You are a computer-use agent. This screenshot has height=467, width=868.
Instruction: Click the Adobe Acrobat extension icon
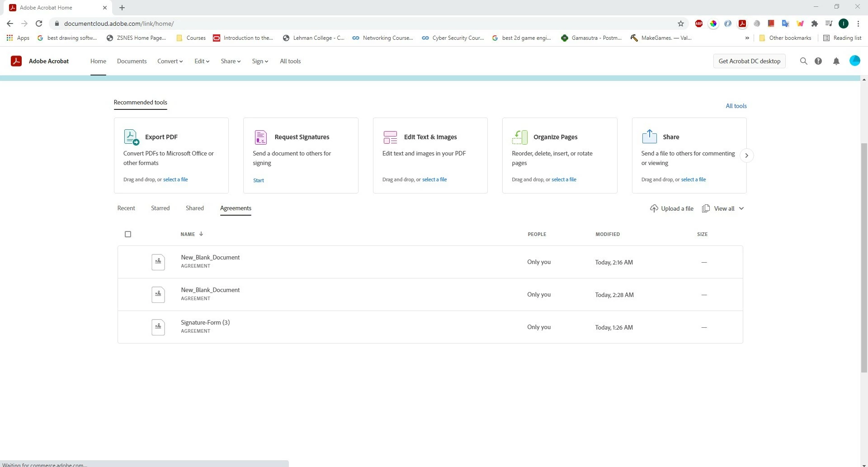(742, 24)
